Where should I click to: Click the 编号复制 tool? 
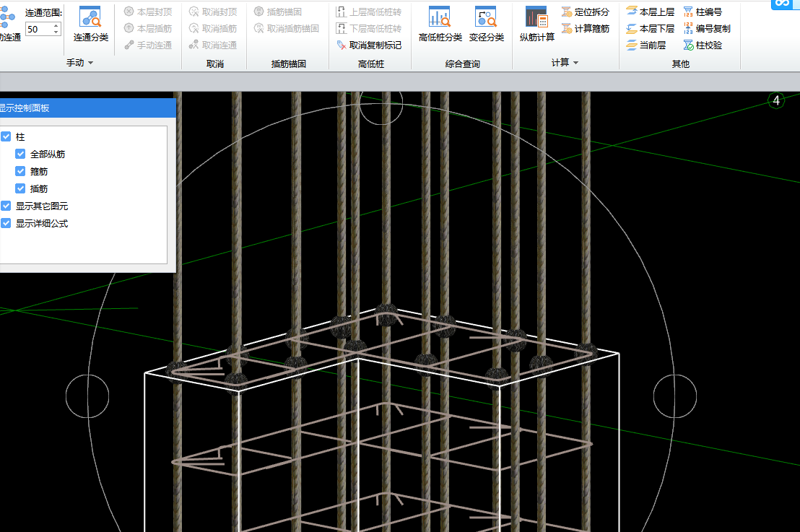click(x=707, y=28)
